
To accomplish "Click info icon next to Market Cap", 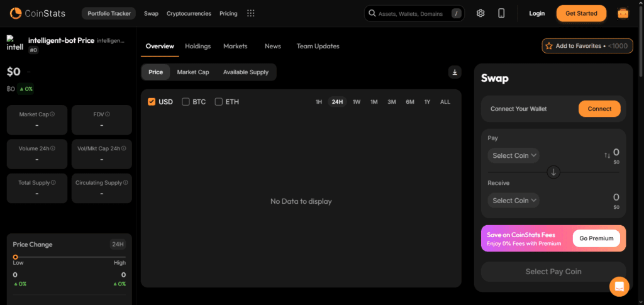I will [53, 114].
